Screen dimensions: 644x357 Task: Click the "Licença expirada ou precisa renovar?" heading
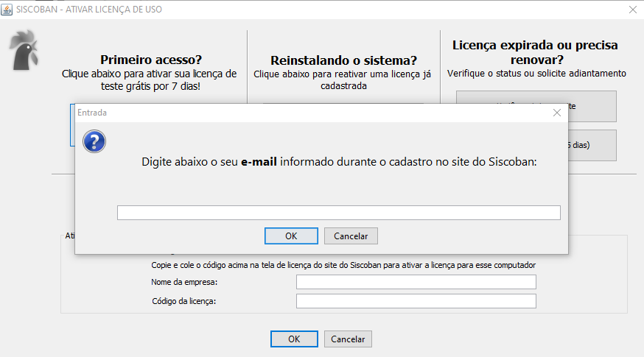click(535, 52)
